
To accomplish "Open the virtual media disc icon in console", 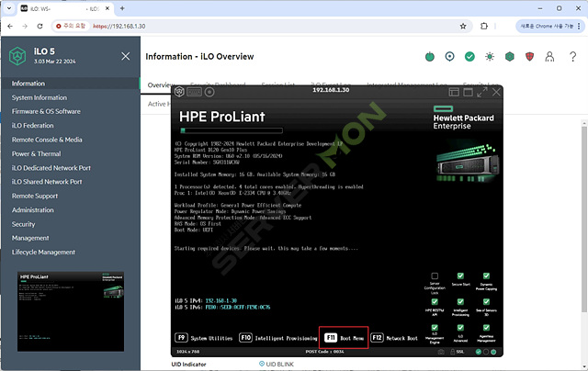I will pos(209,92).
